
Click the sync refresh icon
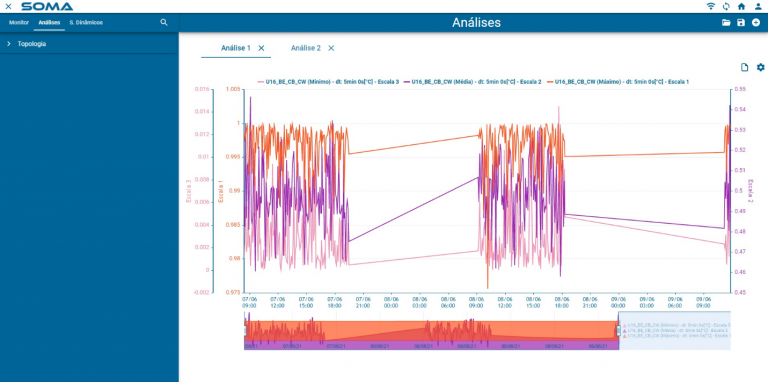tap(726, 6)
